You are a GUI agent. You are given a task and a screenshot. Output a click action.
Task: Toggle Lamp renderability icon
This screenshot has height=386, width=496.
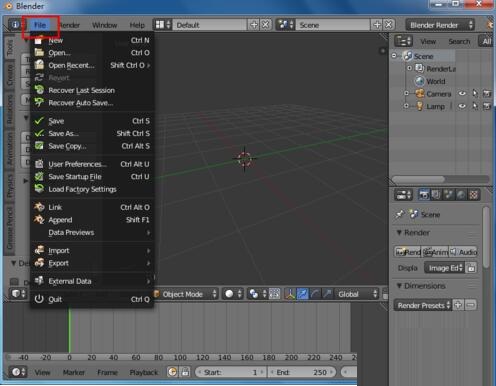(487, 106)
